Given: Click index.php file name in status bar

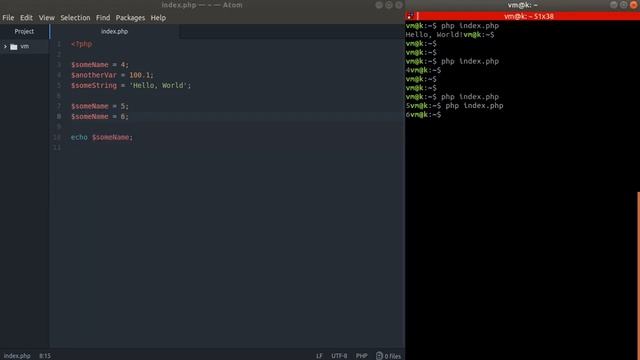Looking at the screenshot, I should [17, 356].
